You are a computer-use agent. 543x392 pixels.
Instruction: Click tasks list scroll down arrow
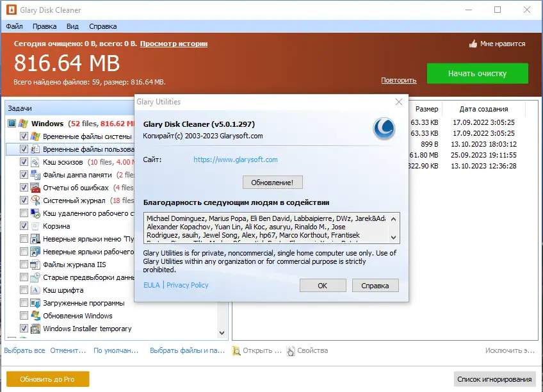coord(222,333)
